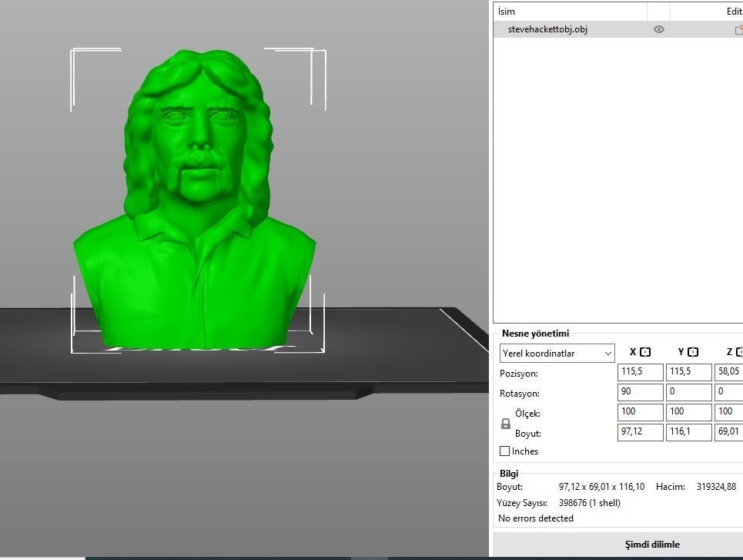Focus the Rotasyon Y field
The width and height of the screenshot is (743, 560).
pos(688,392)
